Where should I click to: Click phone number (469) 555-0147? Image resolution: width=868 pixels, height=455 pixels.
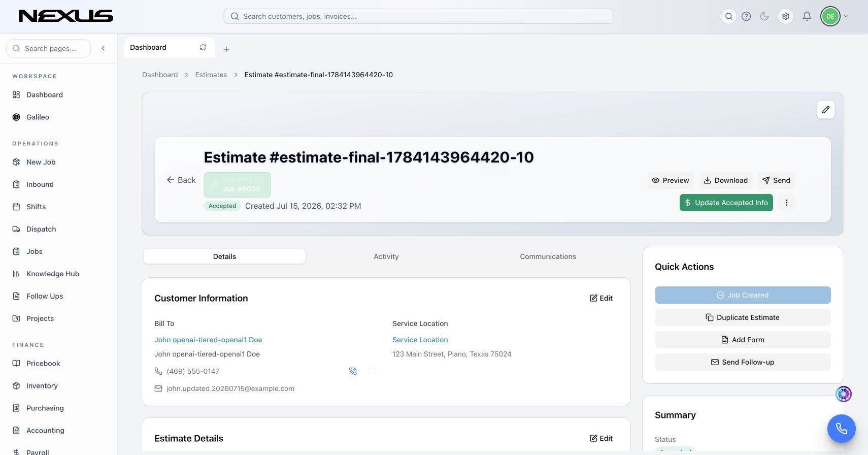coord(193,371)
